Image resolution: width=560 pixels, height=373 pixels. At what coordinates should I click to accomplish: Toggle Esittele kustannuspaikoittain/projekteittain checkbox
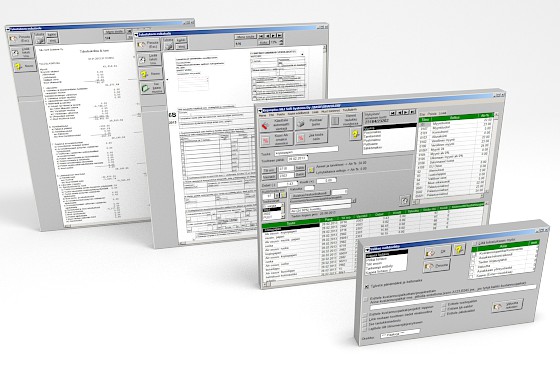point(366,299)
